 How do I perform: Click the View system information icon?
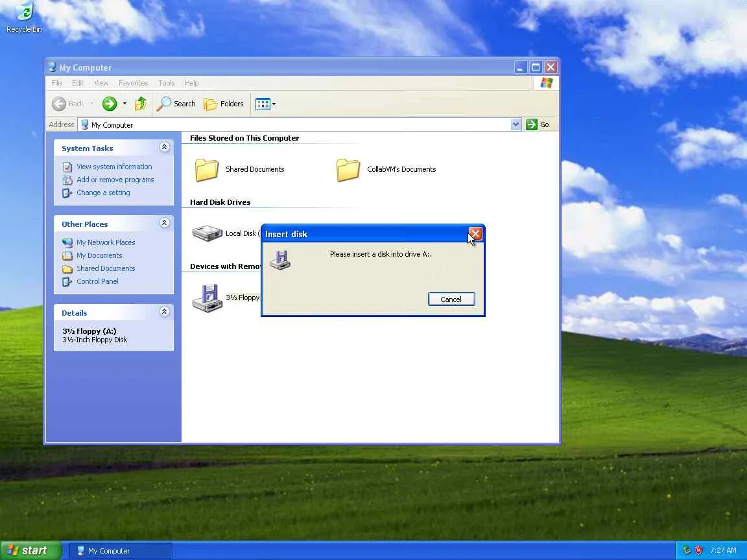[x=67, y=167]
